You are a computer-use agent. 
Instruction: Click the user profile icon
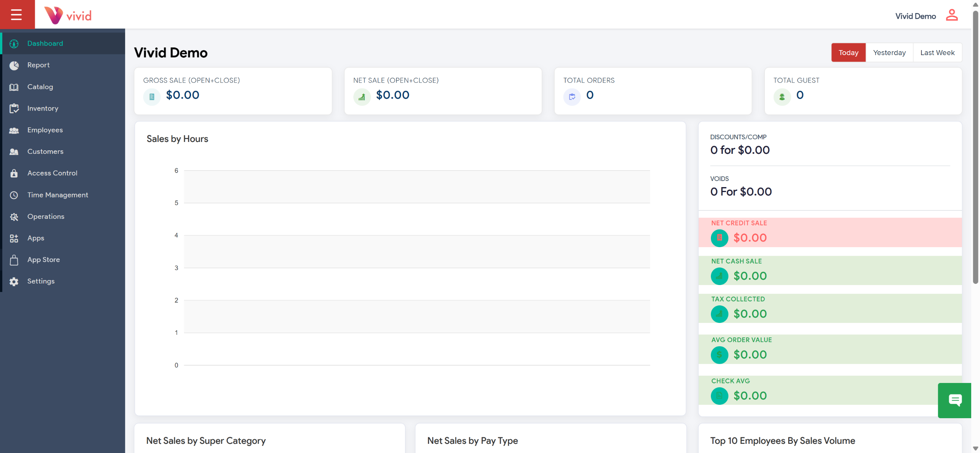952,15
